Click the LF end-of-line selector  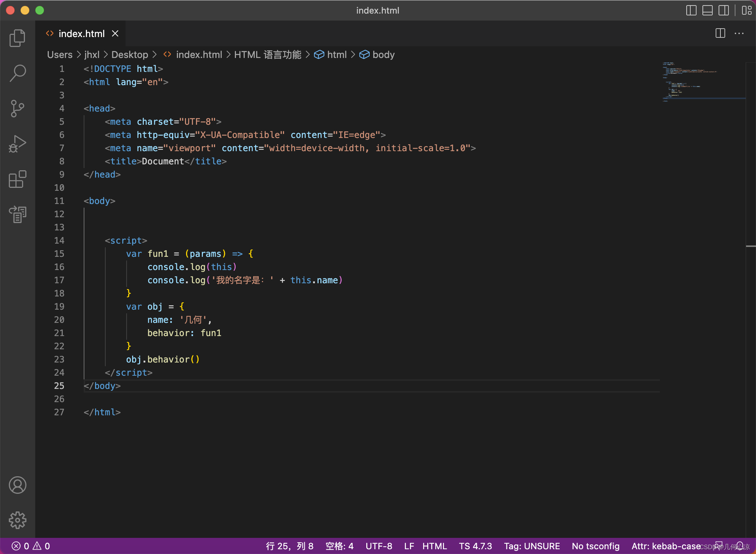[409, 546]
